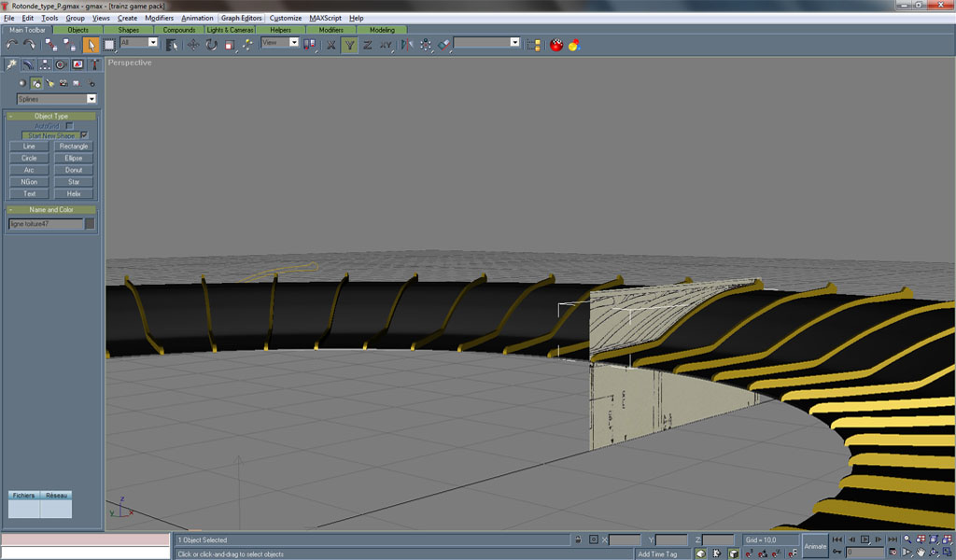The width and height of the screenshot is (956, 560).
Task: Collapse the Object Type rollout
Action: 51,116
